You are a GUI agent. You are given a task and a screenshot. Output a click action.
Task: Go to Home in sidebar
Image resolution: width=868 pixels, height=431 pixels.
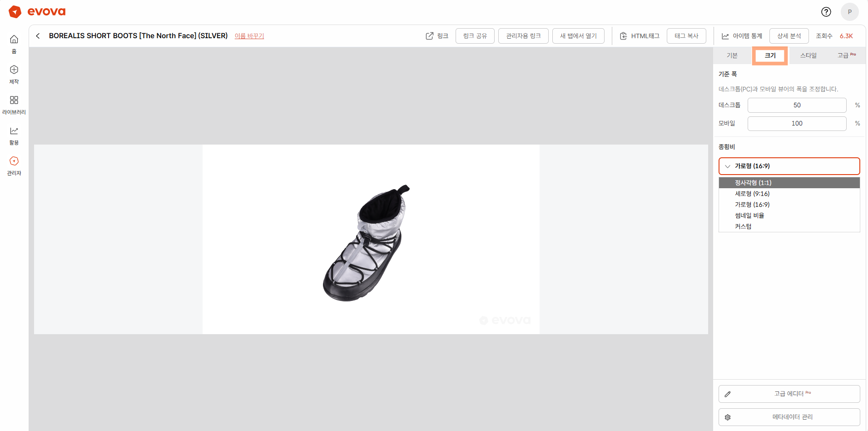tap(14, 44)
